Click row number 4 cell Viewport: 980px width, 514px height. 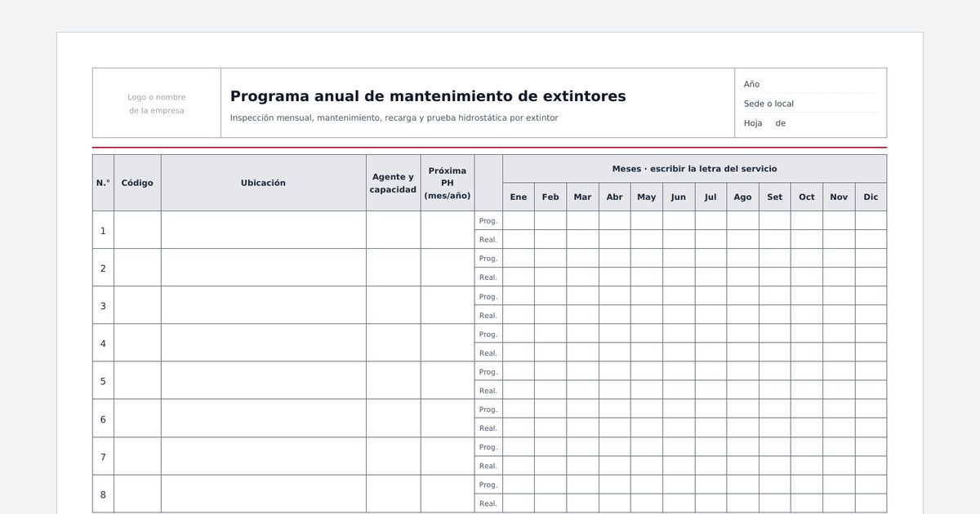pyautogui.click(x=103, y=343)
